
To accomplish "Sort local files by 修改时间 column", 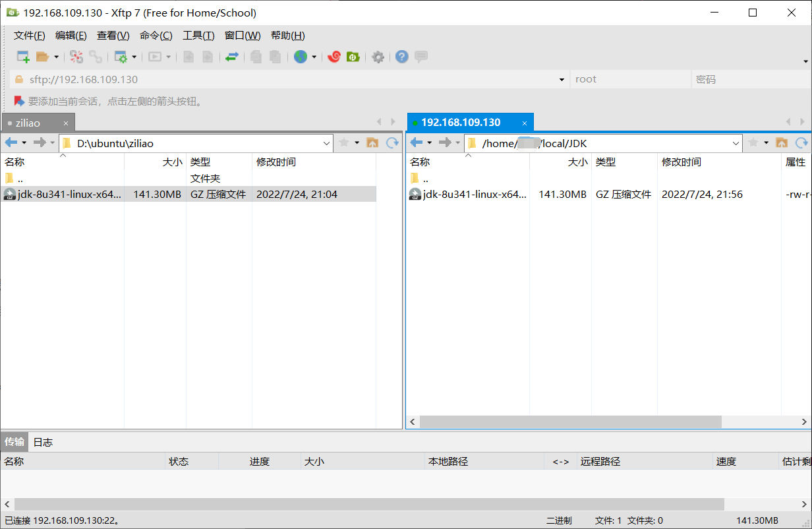I will tap(314, 162).
